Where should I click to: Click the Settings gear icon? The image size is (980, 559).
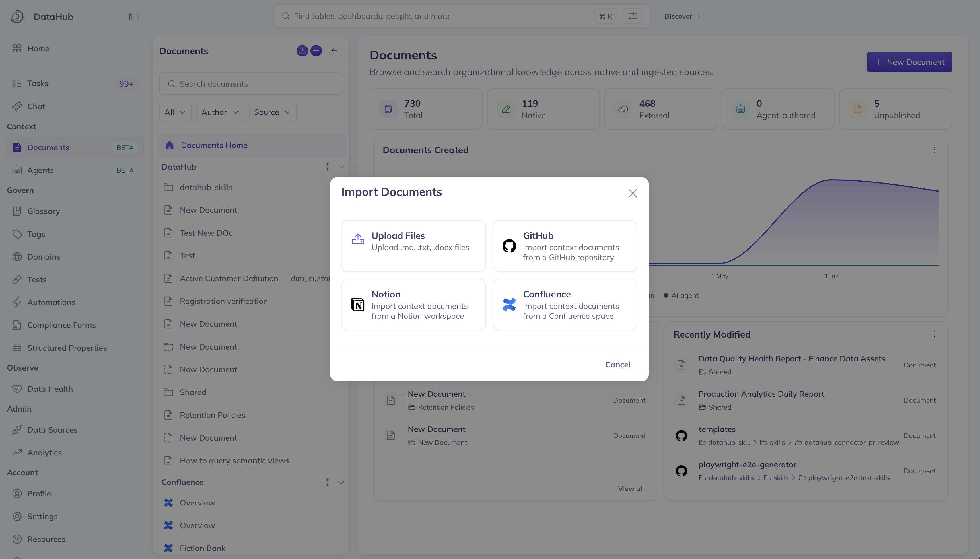(17, 516)
